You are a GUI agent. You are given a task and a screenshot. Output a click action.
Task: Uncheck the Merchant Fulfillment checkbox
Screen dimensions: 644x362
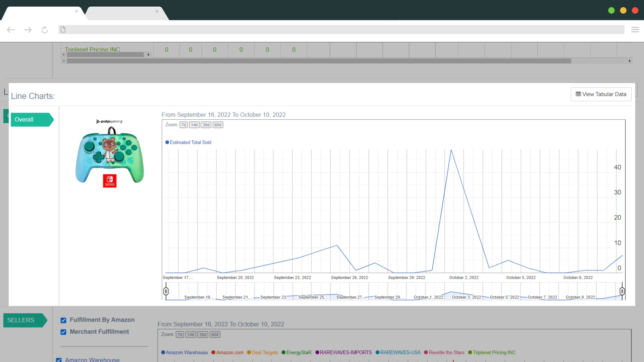(x=63, y=332)
